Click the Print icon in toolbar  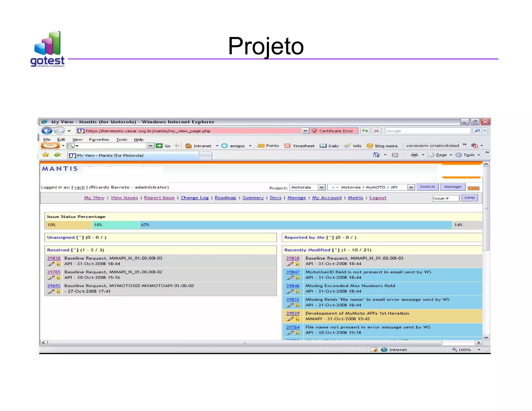click(x=414, y=155)
